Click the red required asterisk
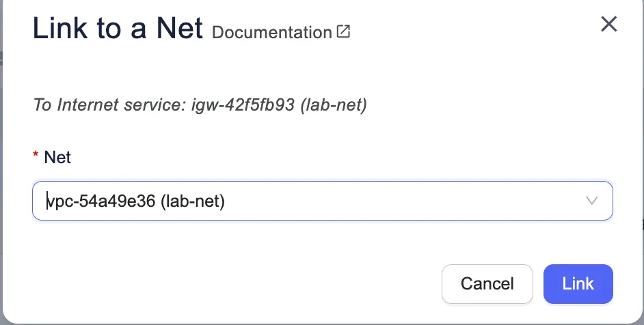This screenshot has height=325, width=644. pyautogui.click(x=36, y=158)
